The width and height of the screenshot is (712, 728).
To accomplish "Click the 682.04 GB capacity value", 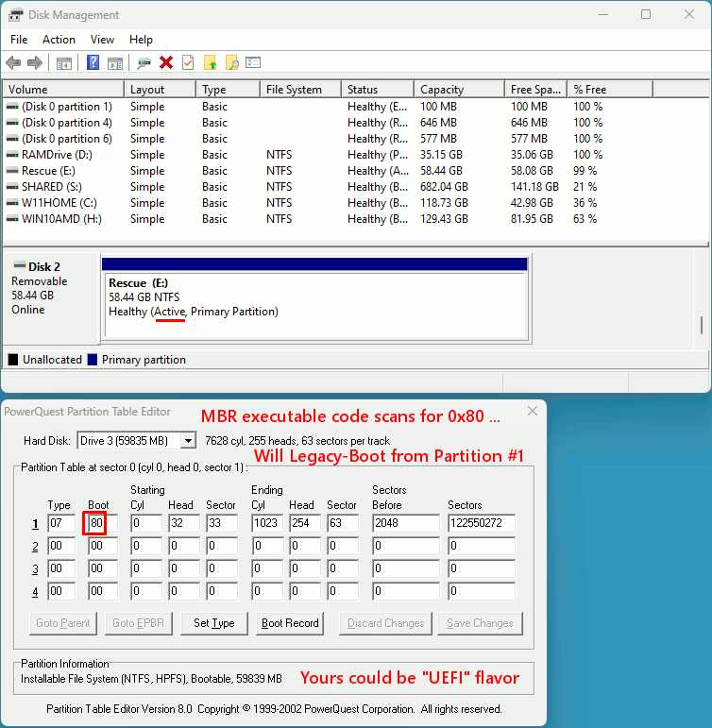I will click(444, 187).
